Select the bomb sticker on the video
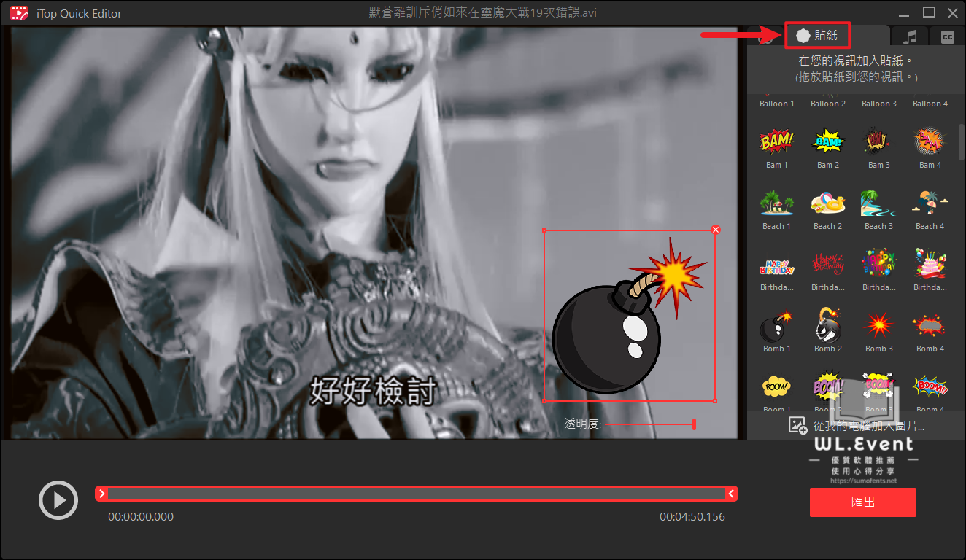Image resolution: width=966 pixels, height=560 pixels. point(629,315)
